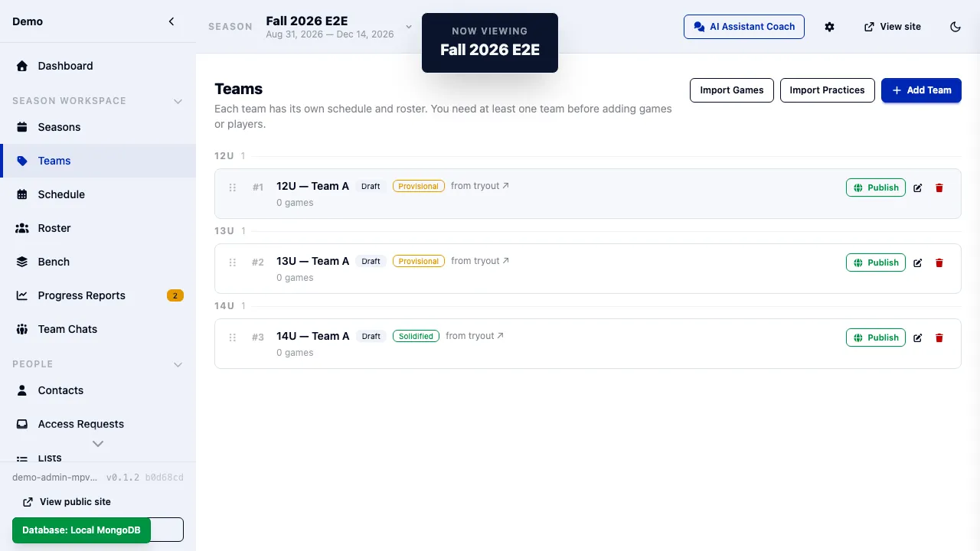The height and width of the screenshot is (551, 980).
Task: Select Teams in sidebar
Action: pos(98,161)
